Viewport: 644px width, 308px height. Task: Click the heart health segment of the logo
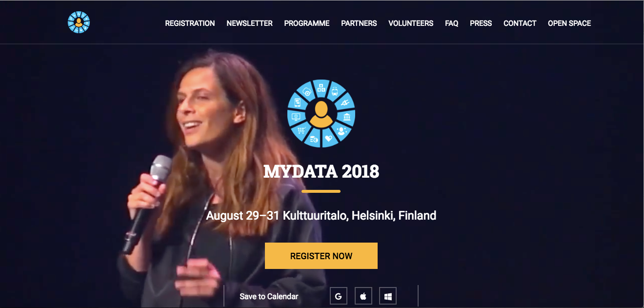click(x=329, y=138)
